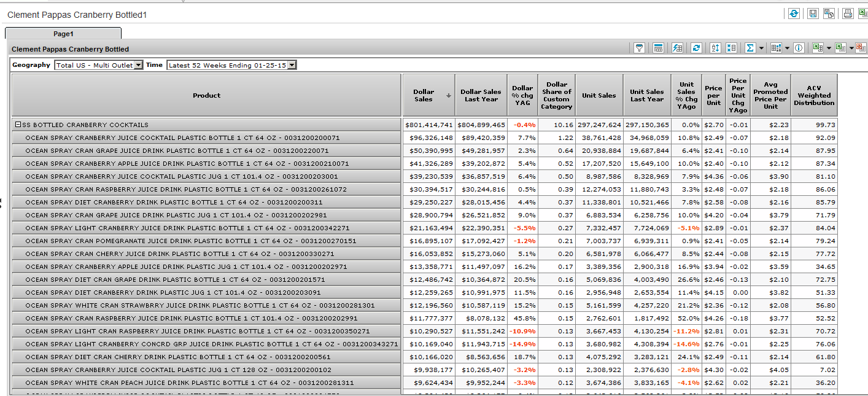
Task: Click the lightning bolt table icon
Action: (x=677, y=48)
